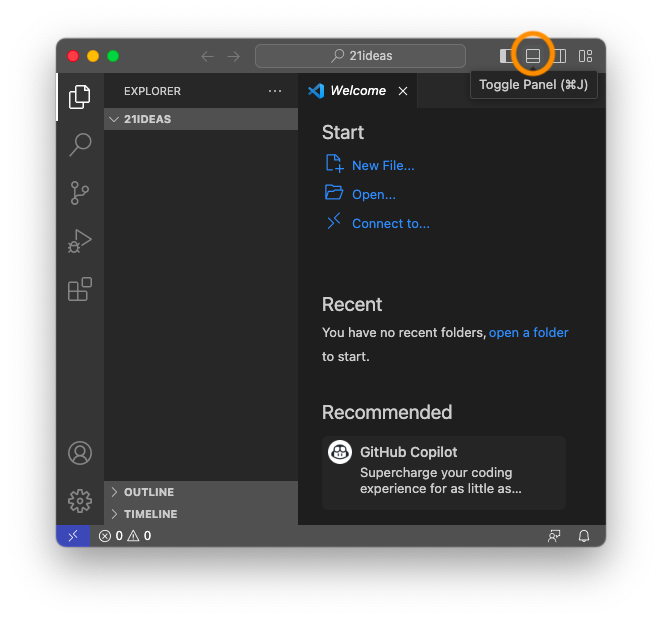Toggle the secondary side bar
This screenshot has width=662, height=621.
560,56
